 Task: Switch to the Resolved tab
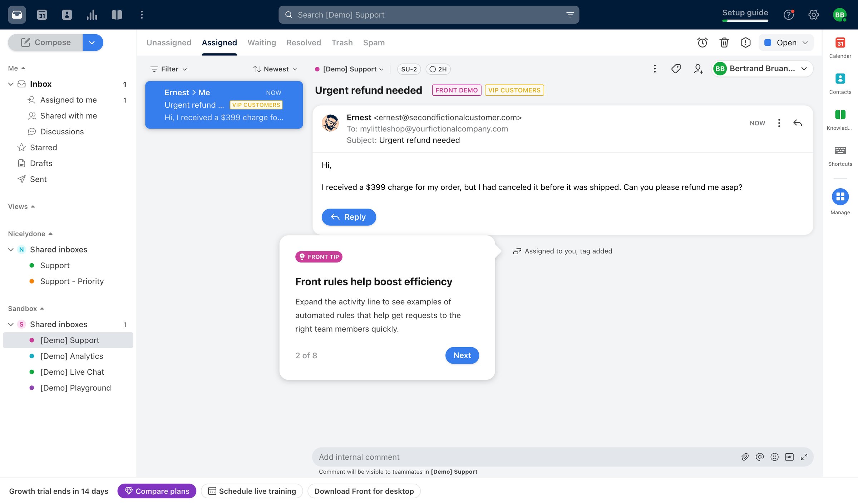[304, 43]
